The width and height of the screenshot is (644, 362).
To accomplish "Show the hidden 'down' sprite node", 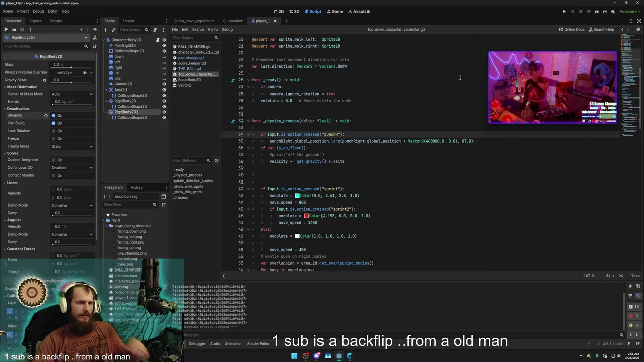I will pos(164,56).
